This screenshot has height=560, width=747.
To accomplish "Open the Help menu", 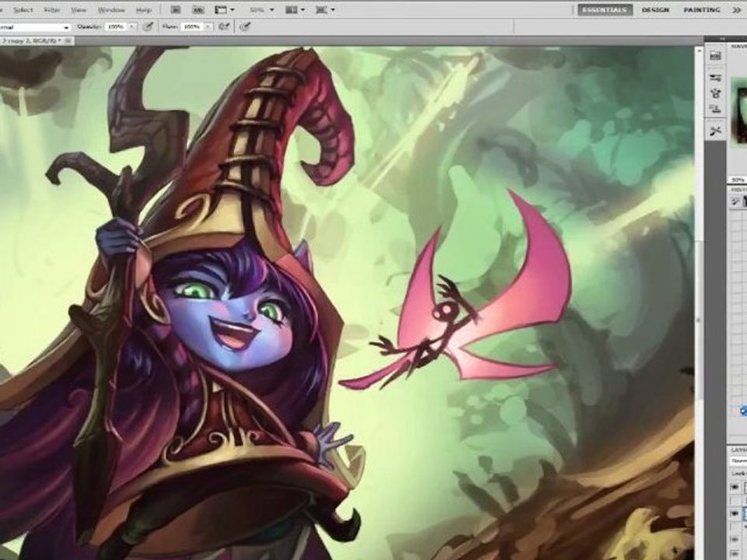I will pos(143,9).
